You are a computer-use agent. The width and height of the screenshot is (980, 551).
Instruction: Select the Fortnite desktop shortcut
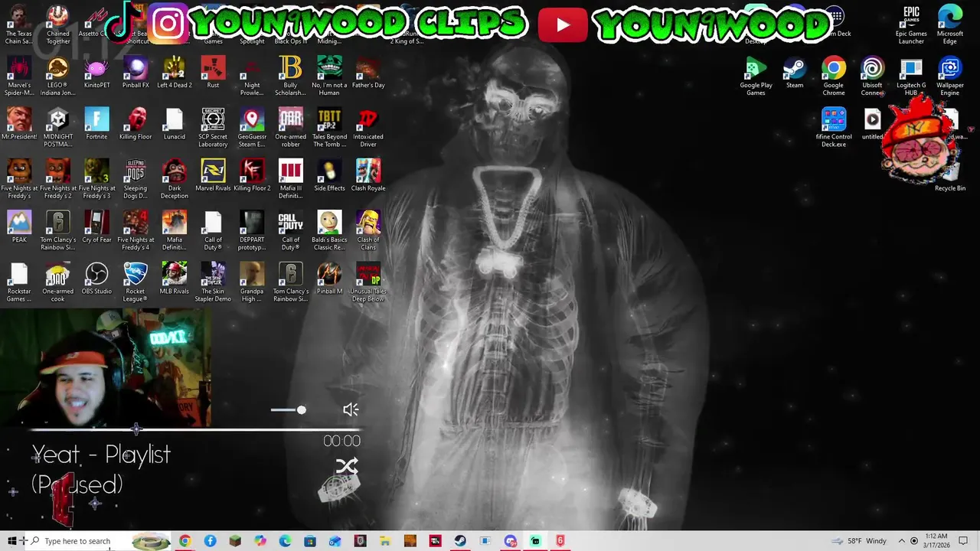(96, 123)
